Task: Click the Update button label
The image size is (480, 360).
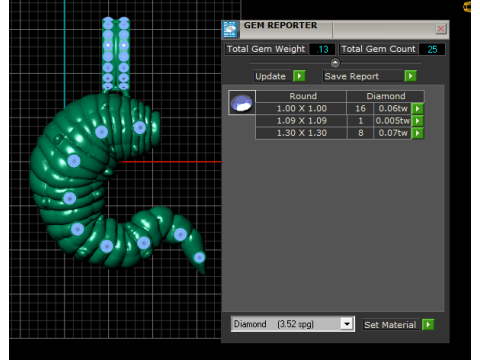Action: tap(270, 76)
